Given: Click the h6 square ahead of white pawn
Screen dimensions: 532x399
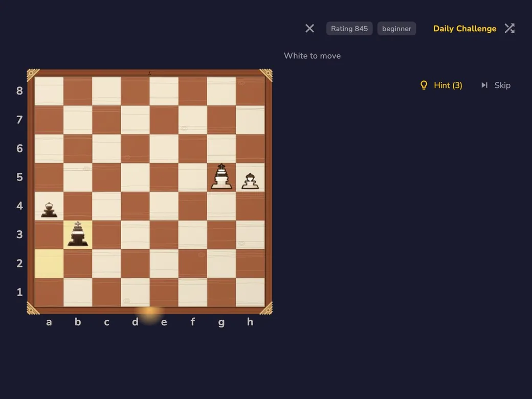Looking at the screenshot, I should coord(250,149).
